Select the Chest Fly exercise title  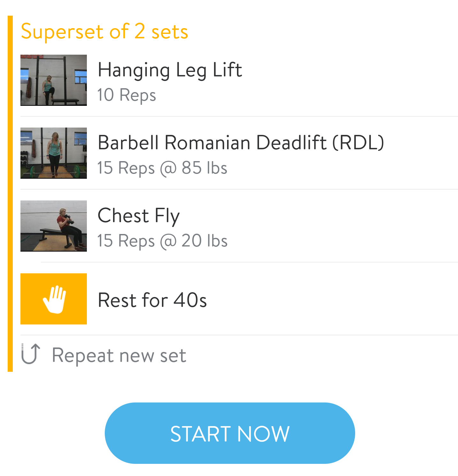click(139, 215)
